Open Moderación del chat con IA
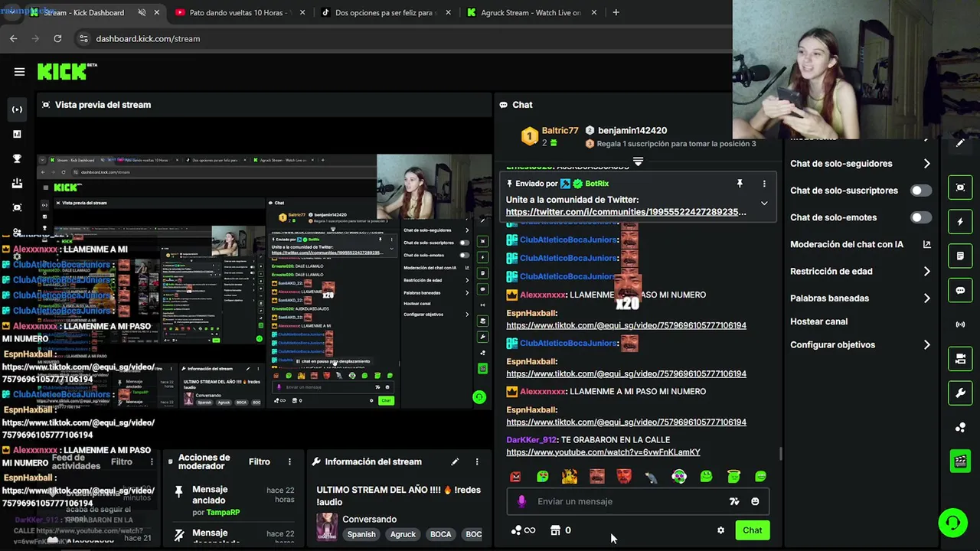Screen dimensions: 980x551 [861, 244]
